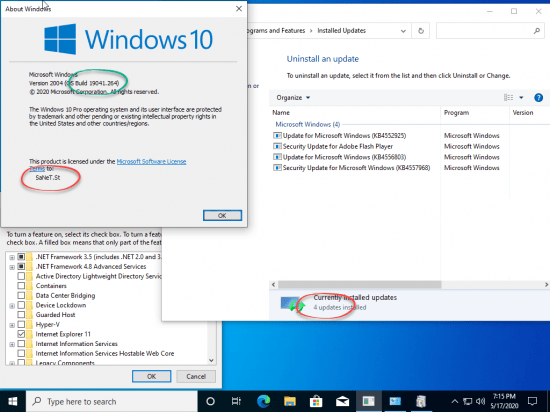Select Update for Microsoft Windows (KB4556803)
Screen dimensions: 550x412
pyautogui.click(x=344, y=157)
